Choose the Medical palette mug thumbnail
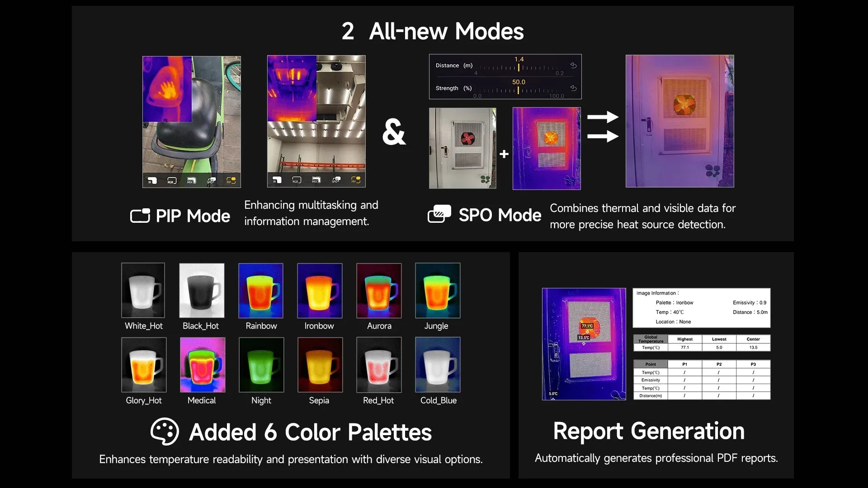 click(x=203, y=365)
